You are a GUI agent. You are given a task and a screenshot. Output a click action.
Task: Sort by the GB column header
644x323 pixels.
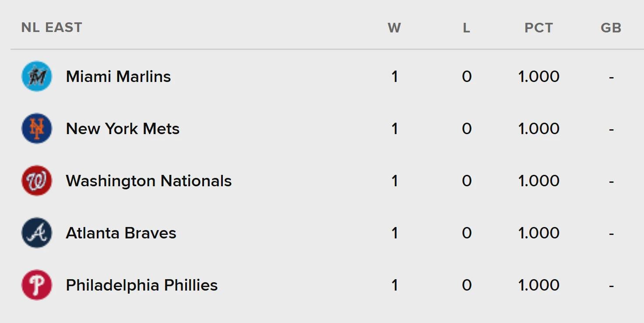click(x=611, y=27)
